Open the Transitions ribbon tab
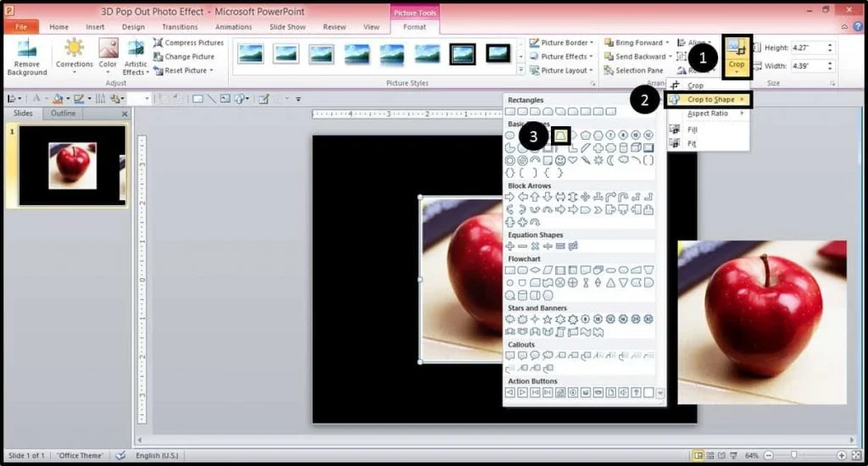The height and width of the screenshot is (466, 868). pos(180,26)
